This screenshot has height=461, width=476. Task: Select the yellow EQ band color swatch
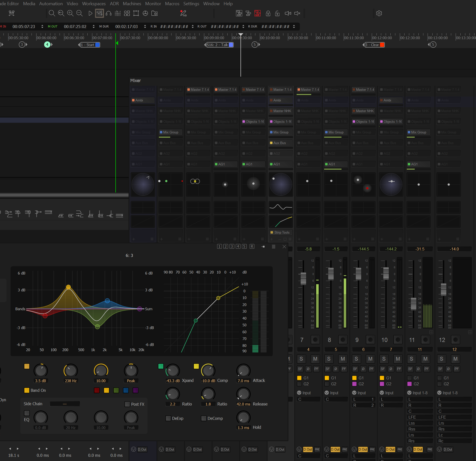coord(106,390)
